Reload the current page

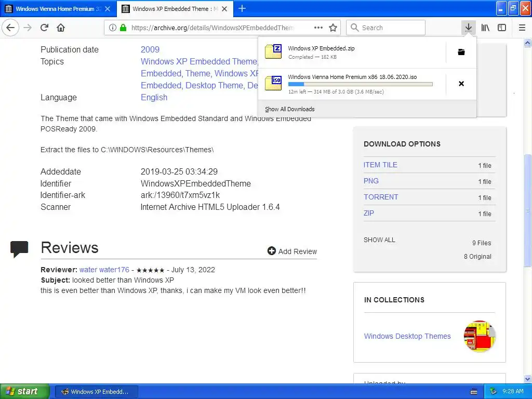click(x=44, y=28)
